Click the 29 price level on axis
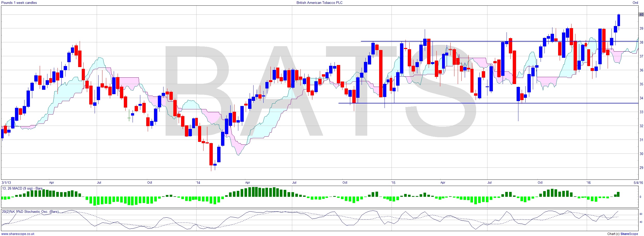This screenshot has width=644, height=236. coord(641,168)
